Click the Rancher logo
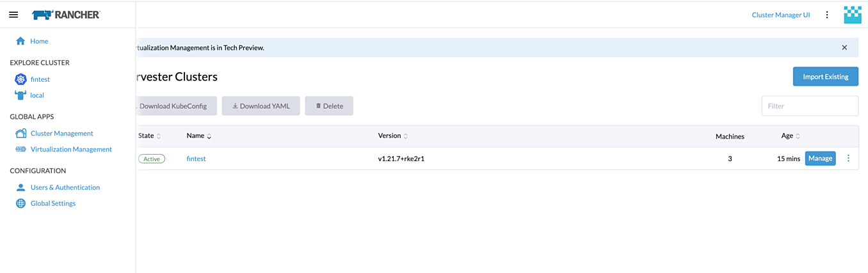The height and width of the screenshot is (273, 868). click(66, 15)
